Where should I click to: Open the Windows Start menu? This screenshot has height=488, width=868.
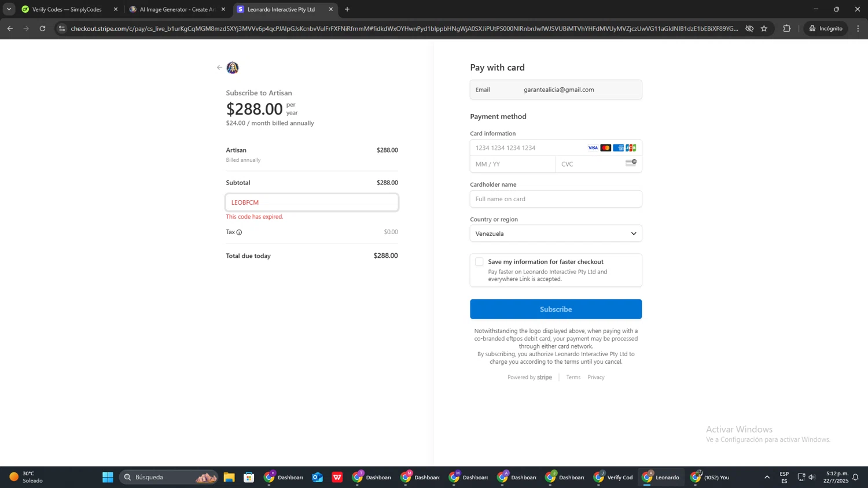point(108,477)
